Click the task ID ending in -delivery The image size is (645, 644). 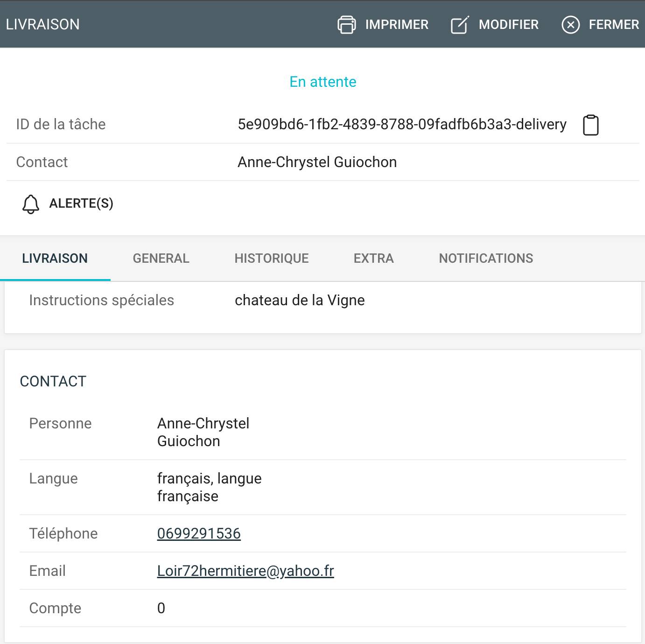click(x=402, y=124)
